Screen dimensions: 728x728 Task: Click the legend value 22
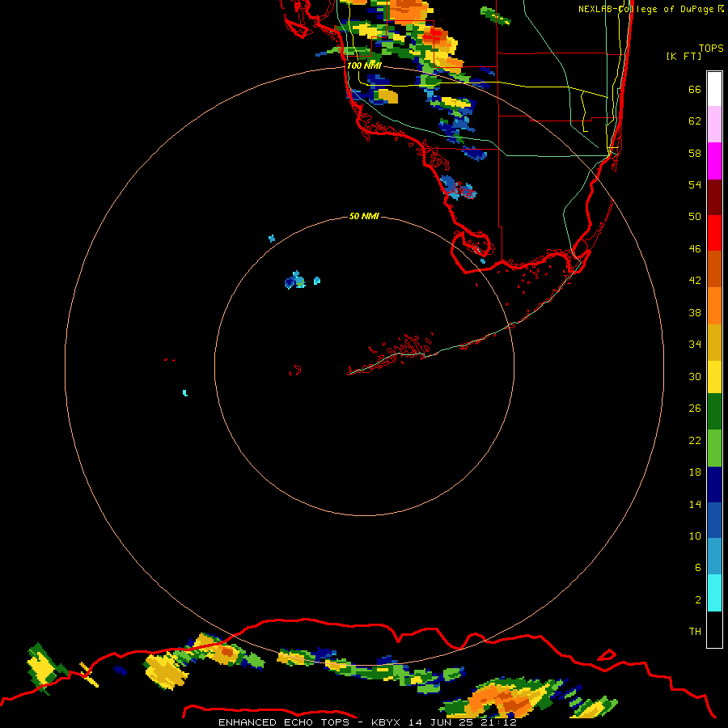(695, 440)
